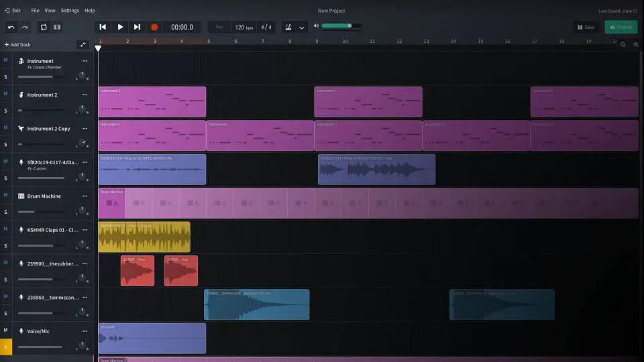The height and width of the screenshot is (362, 644).
Task: Solo the Instrument track
Action: pos(6,76)
